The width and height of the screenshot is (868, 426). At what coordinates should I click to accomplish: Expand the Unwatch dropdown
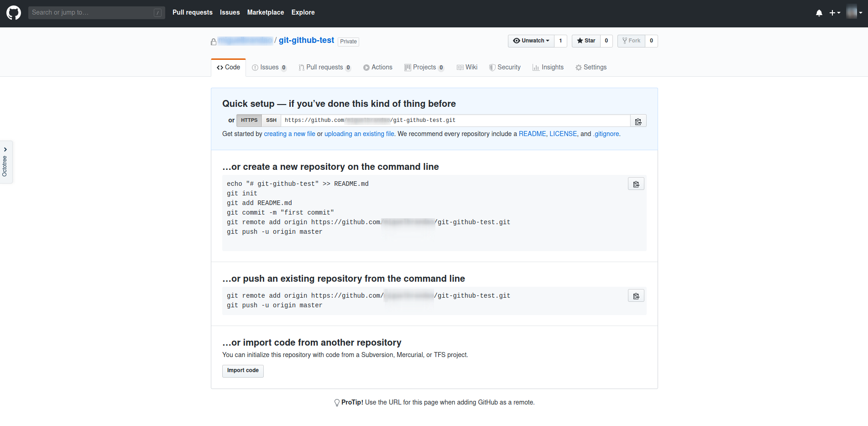[x=531, y=41]
